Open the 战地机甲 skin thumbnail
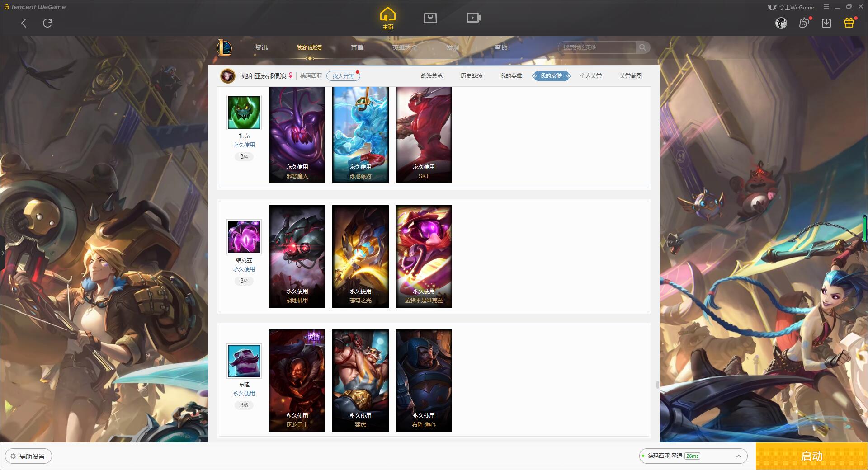Image resolution: width=868 pixels, height=470 pixels. pos(297,257)
